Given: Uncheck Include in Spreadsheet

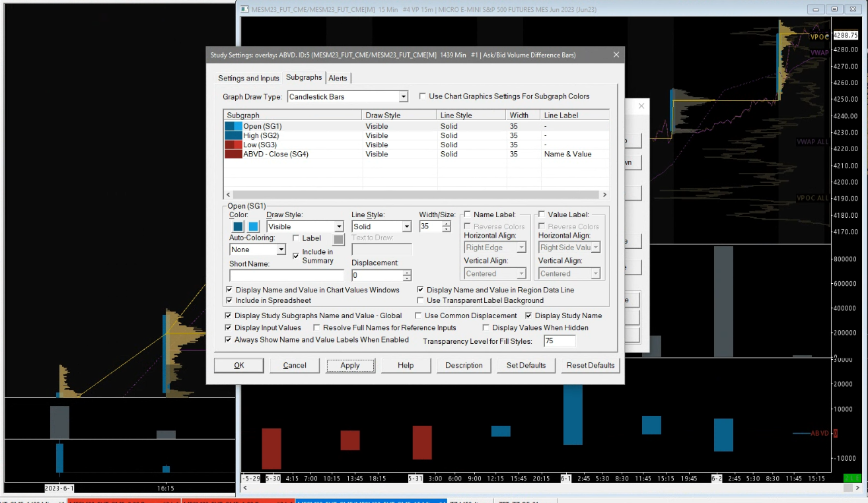Looking at the screenshot, I should [229, 300].
